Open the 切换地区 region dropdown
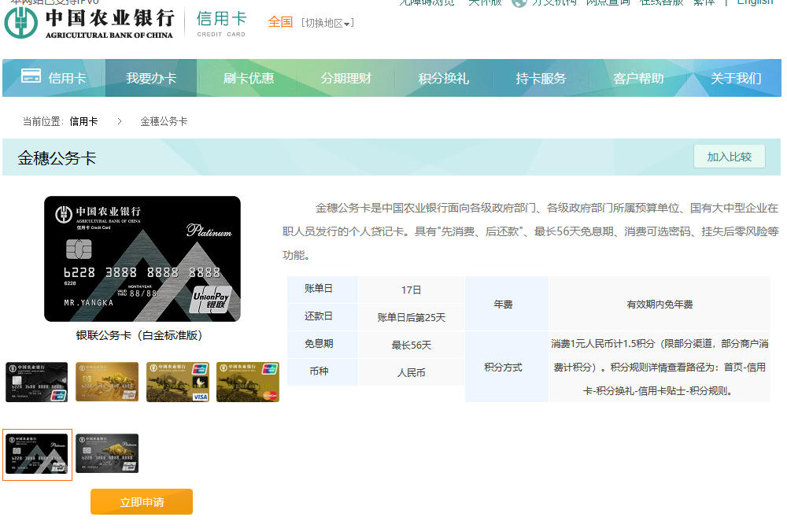The width and height of the screenshot is (787, 532). (327, 23)
